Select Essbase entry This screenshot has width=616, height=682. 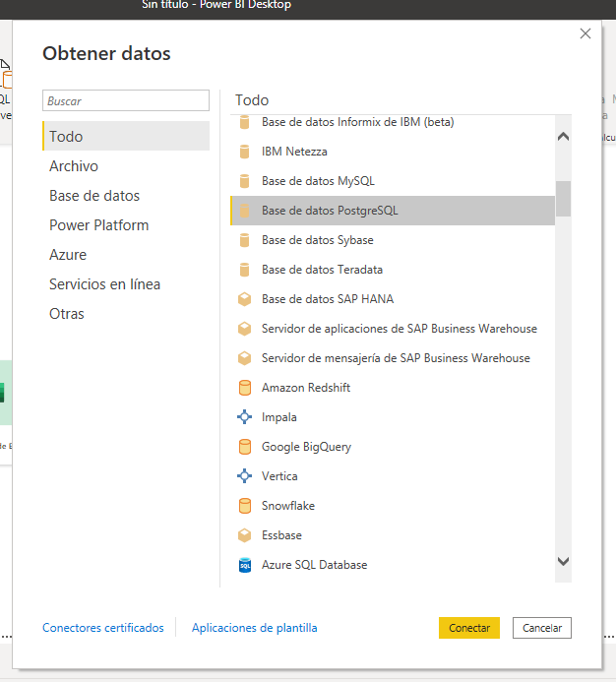393,535
